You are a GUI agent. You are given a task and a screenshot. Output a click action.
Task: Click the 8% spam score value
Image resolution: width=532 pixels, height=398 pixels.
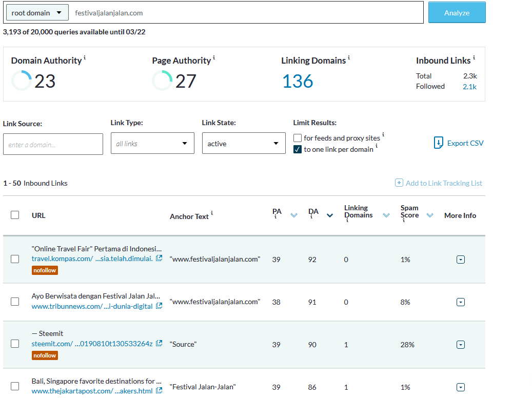[x=405, y=302]
